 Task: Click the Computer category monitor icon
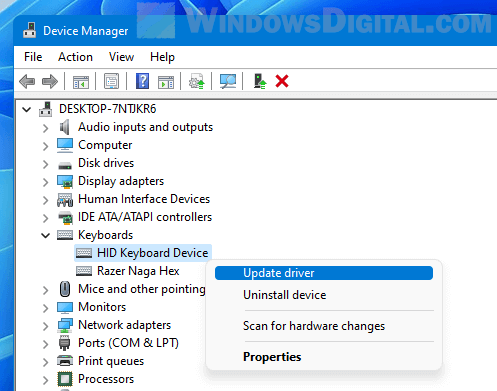[x=65, y=145]
